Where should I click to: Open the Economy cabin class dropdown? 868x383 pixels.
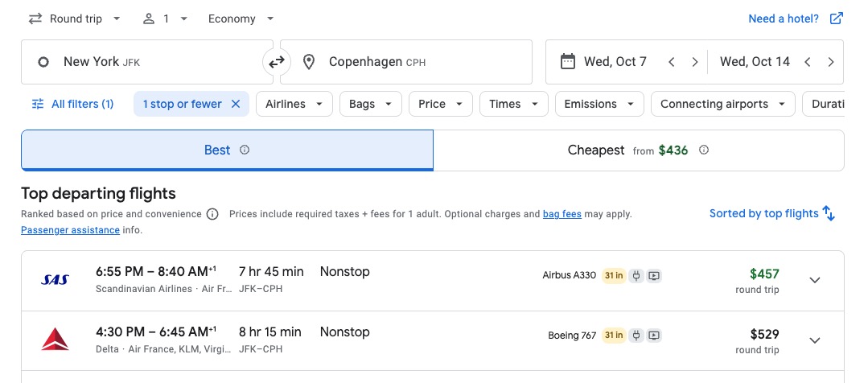pos(241,19)
